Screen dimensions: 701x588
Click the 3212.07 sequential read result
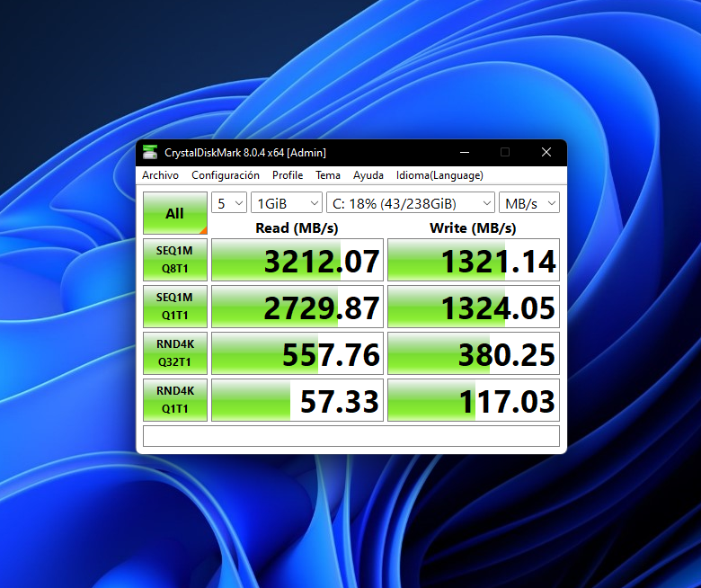click(297, 261)
